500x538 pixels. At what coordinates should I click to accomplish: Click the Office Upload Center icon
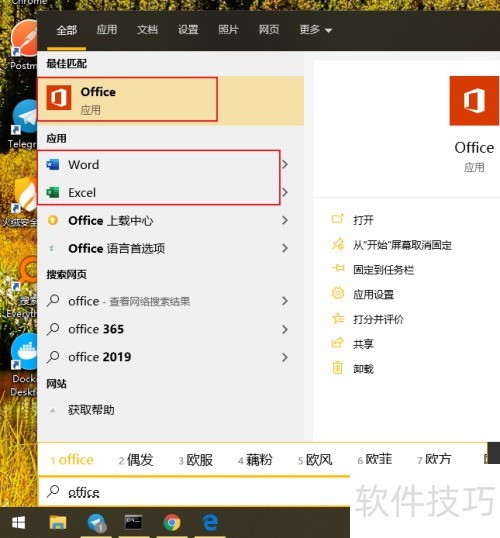(53, 220)
